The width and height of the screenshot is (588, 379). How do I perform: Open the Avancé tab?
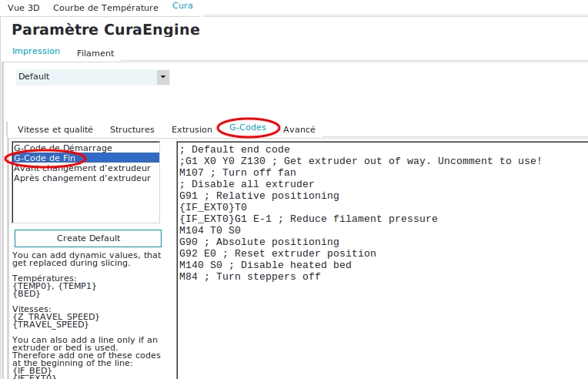(299, 129)
